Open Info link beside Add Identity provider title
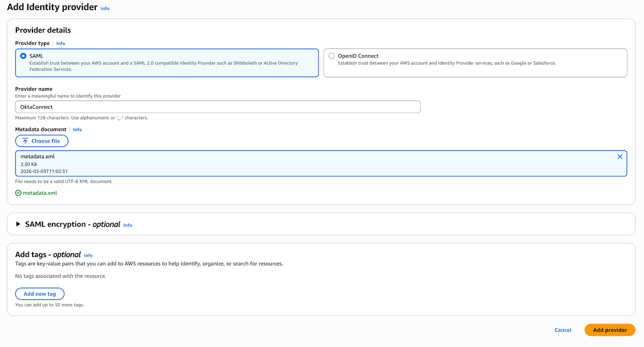 tap(105, 8)
